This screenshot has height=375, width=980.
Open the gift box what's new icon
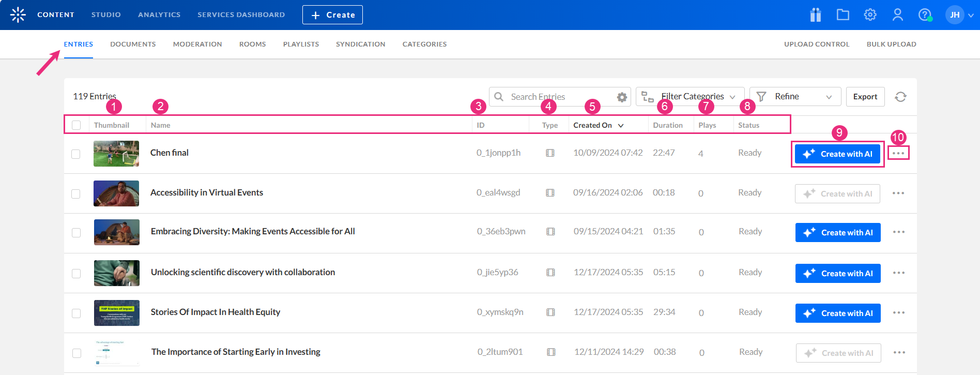tap(816, 15)
